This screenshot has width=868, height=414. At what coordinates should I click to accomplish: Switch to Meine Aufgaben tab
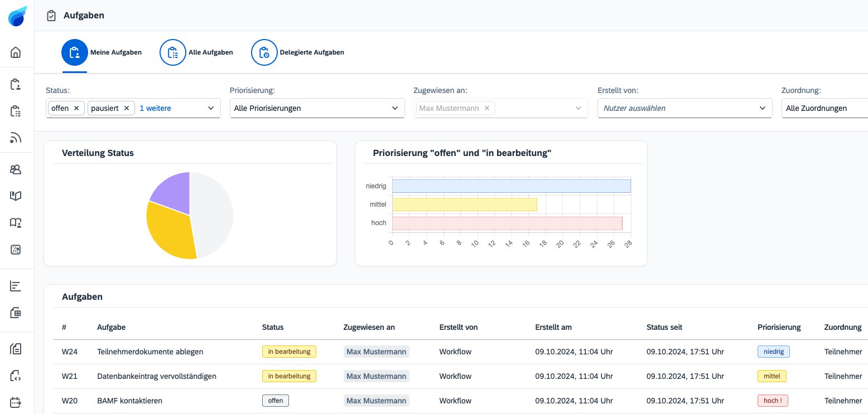pyautogui.click(x=102, y=52)
